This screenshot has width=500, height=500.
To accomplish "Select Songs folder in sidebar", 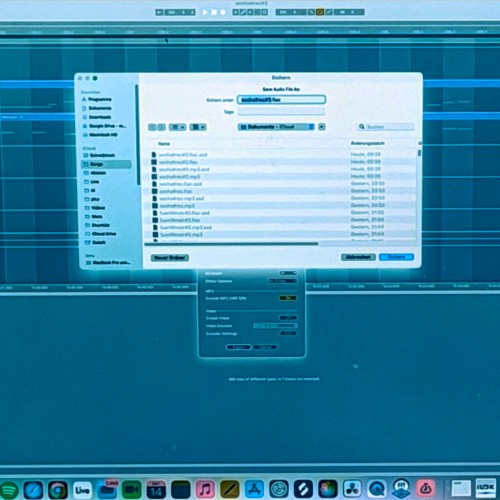I will coord(106,164).
